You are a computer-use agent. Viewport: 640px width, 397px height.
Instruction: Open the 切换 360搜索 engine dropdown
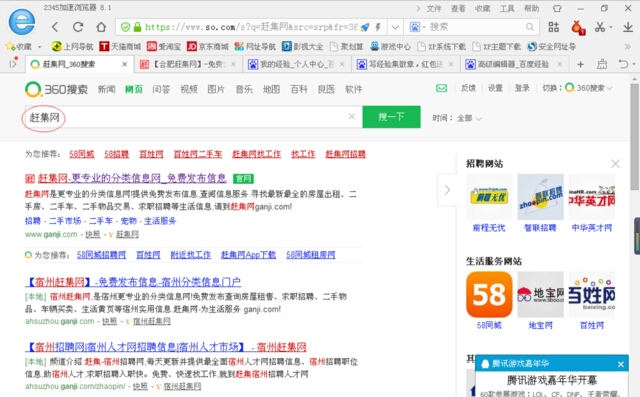(x=589, y=88)
